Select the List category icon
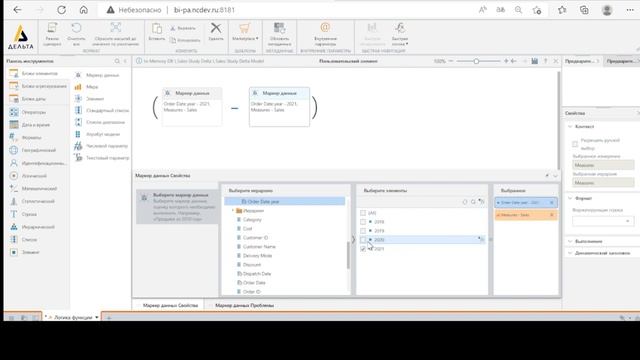This screenshot has height=360, width=640. (13, 239)
